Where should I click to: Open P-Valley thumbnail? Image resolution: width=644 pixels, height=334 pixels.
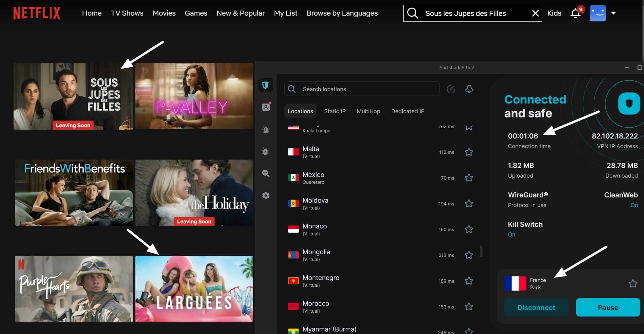(194, 96)
